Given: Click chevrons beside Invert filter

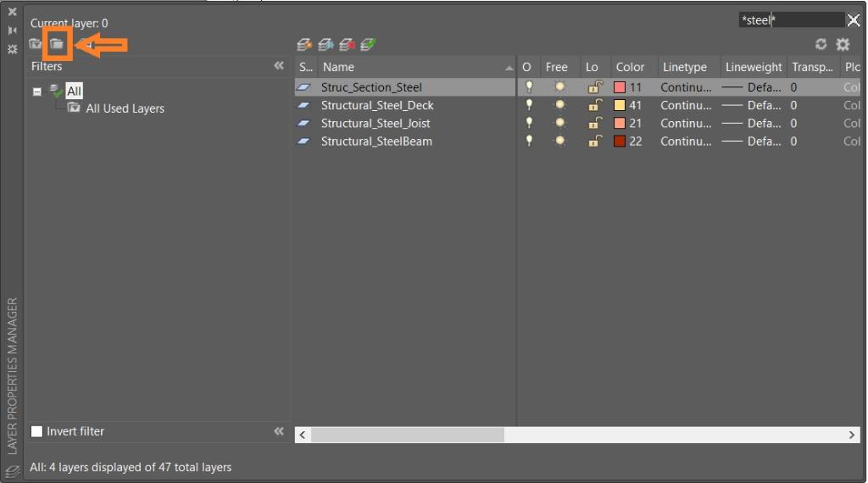Looking at the screenshot, I should point(278,431).
